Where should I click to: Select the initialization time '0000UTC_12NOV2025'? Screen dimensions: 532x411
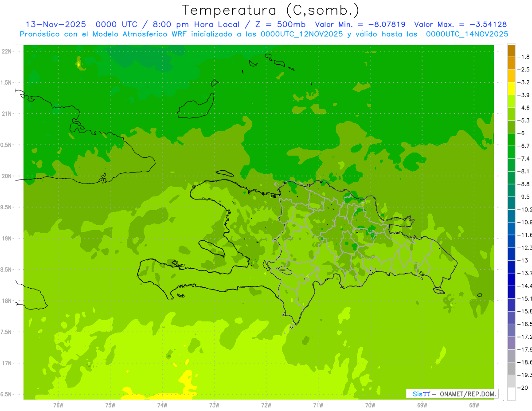(301, 34)
